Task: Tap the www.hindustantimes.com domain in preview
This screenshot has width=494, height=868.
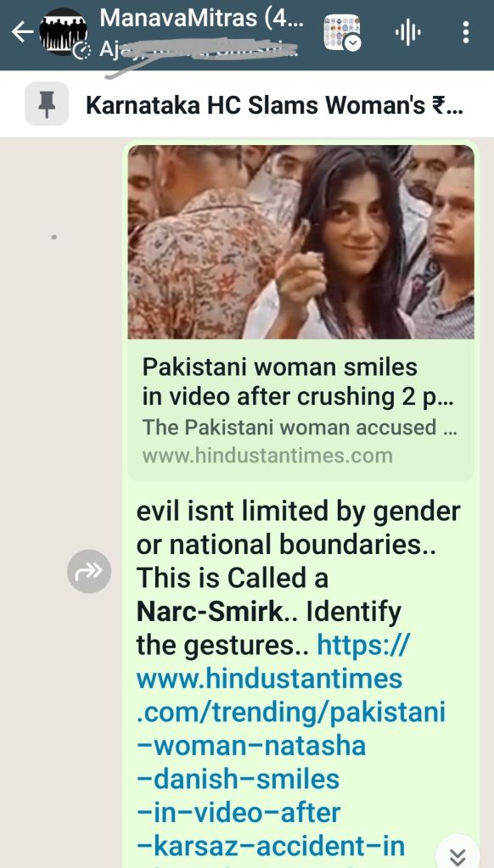Action: click(267, 456)
